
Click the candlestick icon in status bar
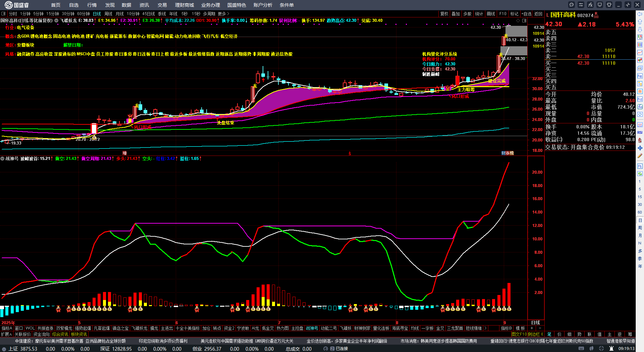(x=592, y=349)
